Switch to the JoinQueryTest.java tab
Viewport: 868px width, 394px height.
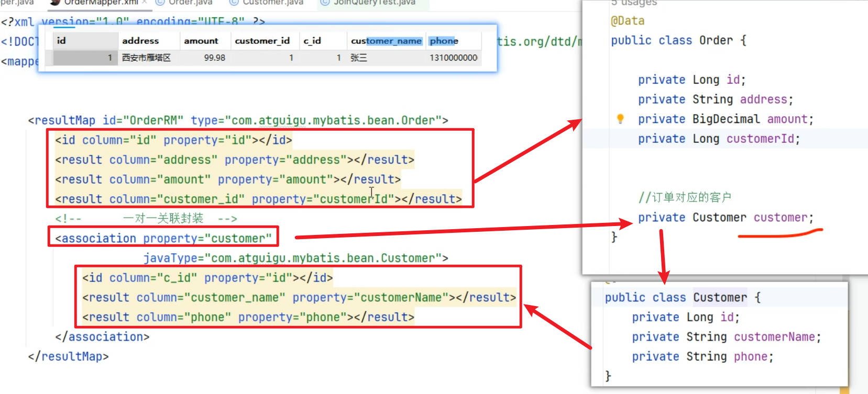pos(374,2)
